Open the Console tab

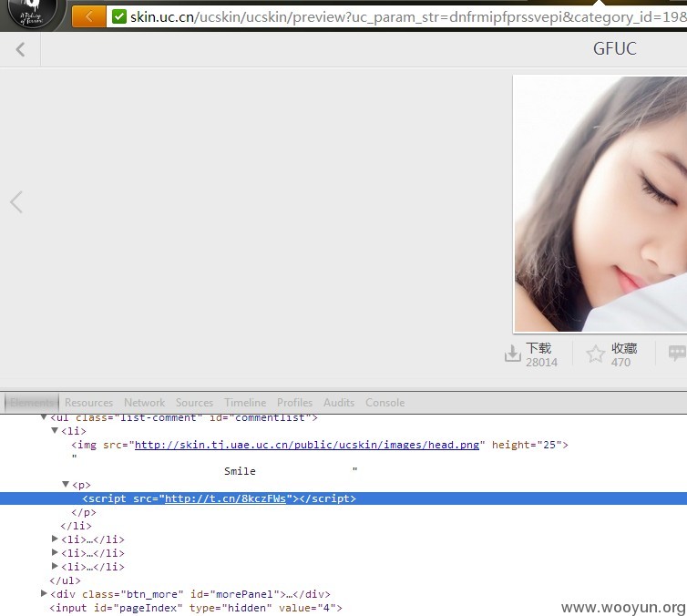coord(385,403)
